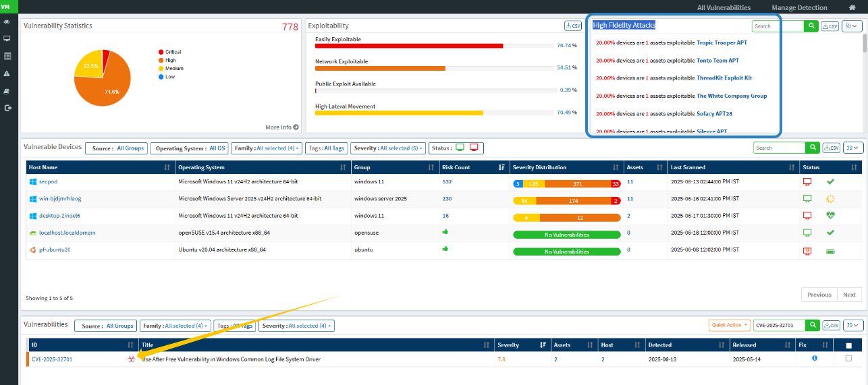Screen dimensions: 868x385
Task: Expand the Quick Action dropdown
Action: click(x=730, y=325)
